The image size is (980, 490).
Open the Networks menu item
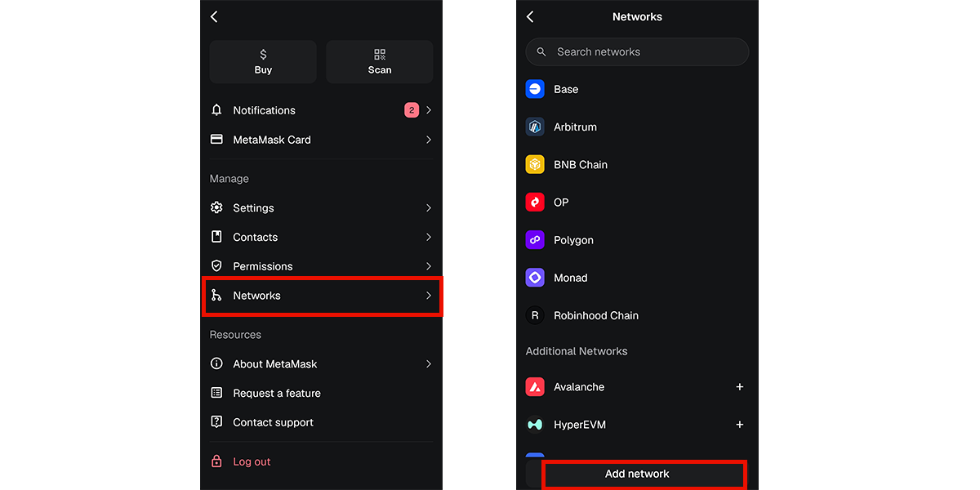[x=322, y=296]
